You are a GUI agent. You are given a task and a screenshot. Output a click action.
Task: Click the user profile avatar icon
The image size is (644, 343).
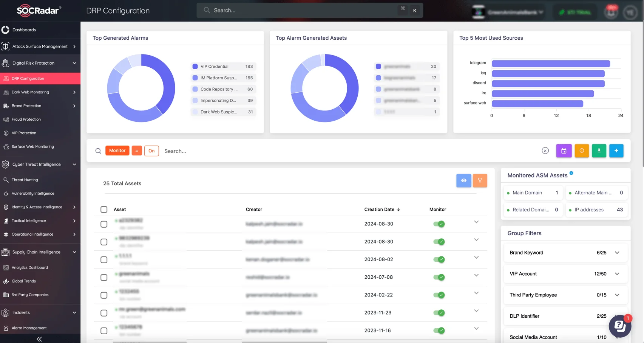tap(630, 12)
